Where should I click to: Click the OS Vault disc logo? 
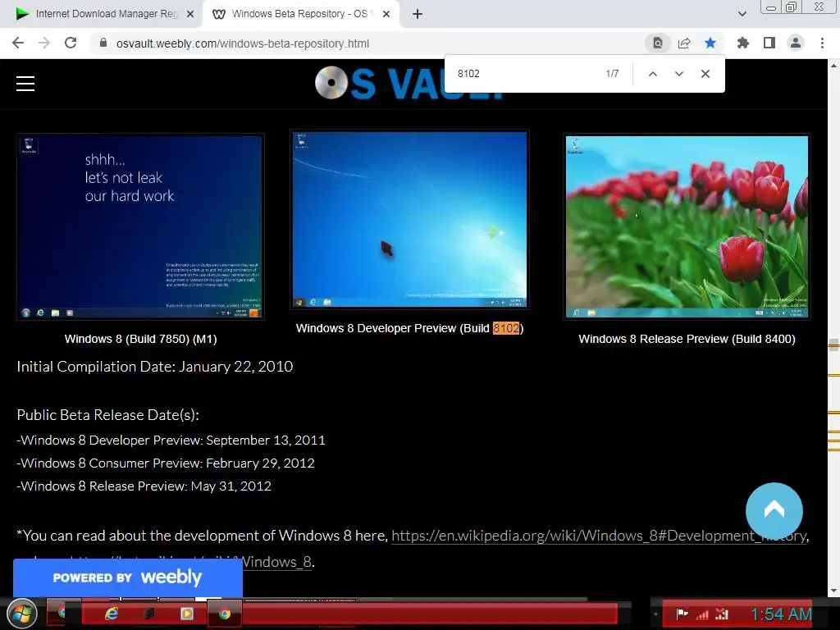tap(331, 83)
